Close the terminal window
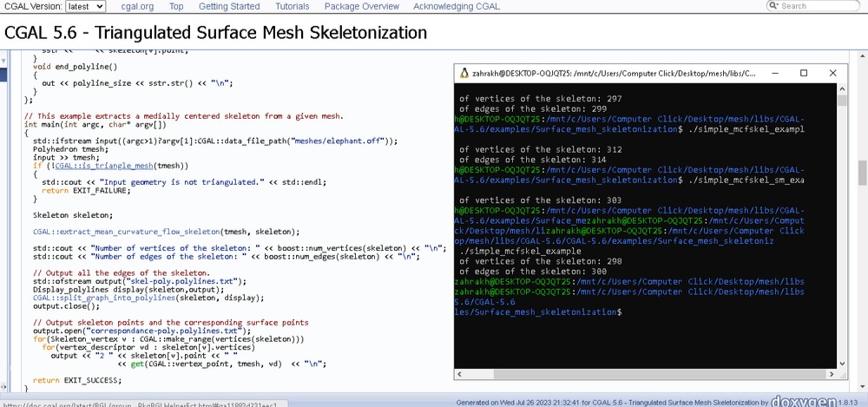Viewport: 868px width, 407px height. [832, 73]
